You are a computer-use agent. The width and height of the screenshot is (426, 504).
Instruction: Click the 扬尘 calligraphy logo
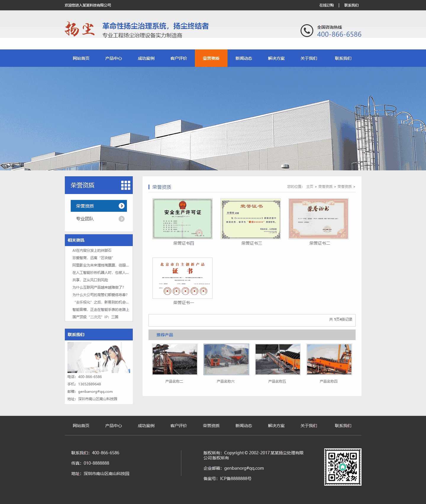[x=80, y=29]
